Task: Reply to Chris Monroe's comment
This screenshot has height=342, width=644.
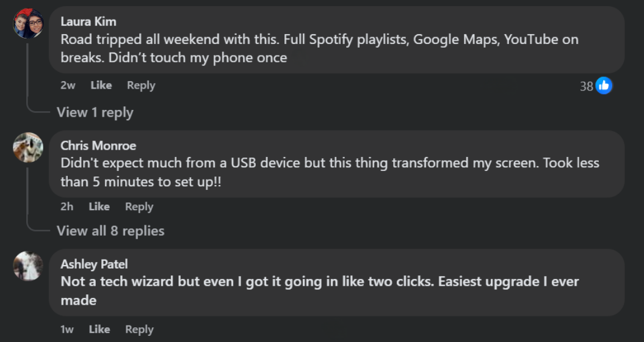Action: [x=139, y=206]
